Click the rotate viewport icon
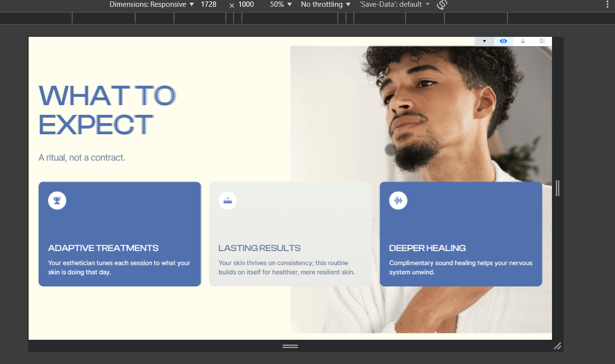The image size is (615, 364). pos(442,4)
